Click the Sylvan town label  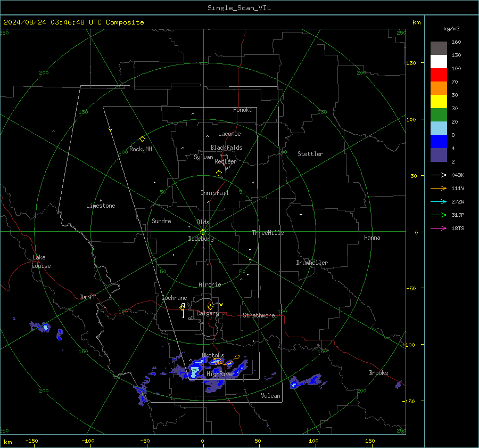(x=203, y=157)
